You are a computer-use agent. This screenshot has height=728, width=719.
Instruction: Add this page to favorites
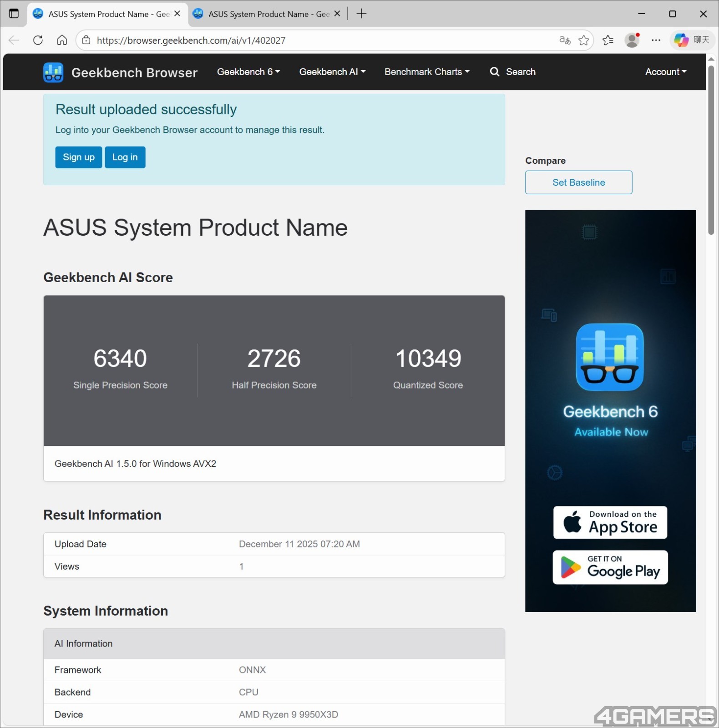[584, 40]
